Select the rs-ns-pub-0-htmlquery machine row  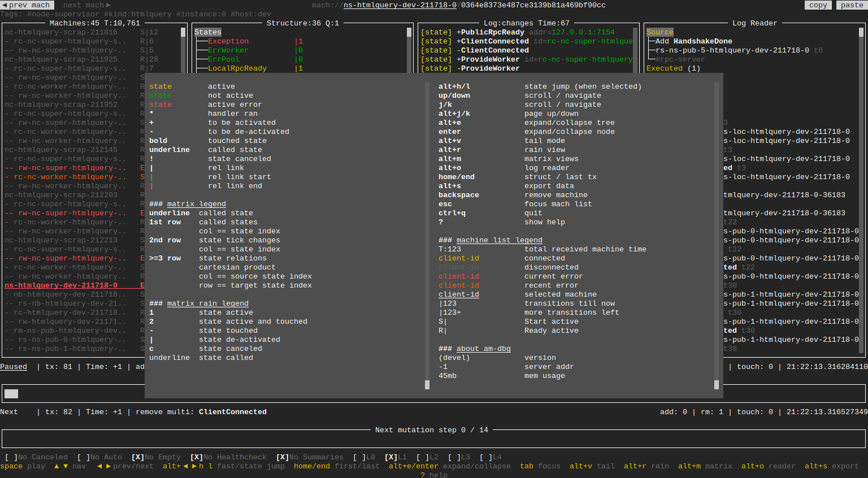pos(75,340)
